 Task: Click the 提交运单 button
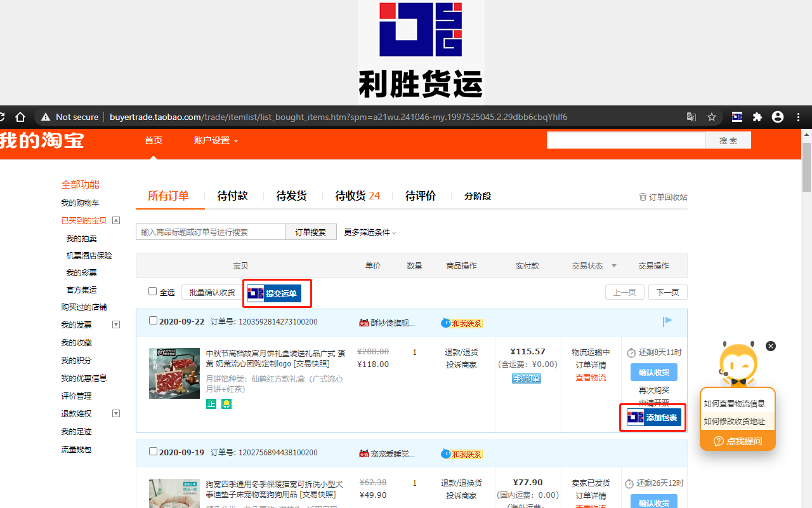point(274,293)
